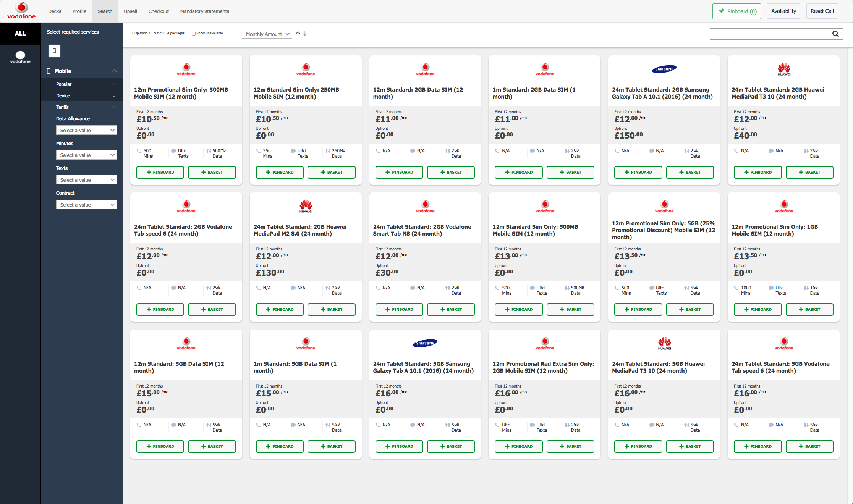The width and height of the screenshot is (853, 504).
Task: Switch to the Checkout tab
Action: (x=158, y=11)
